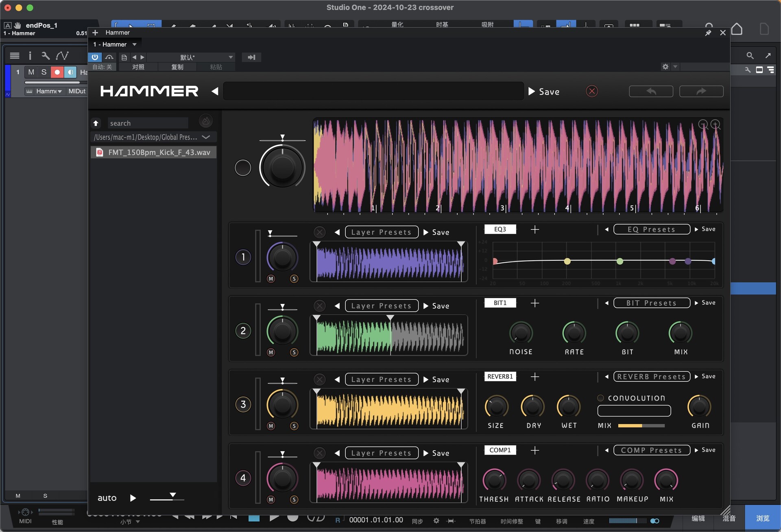Click the auto volume slider at the browser bottom

tap(167, 497)
